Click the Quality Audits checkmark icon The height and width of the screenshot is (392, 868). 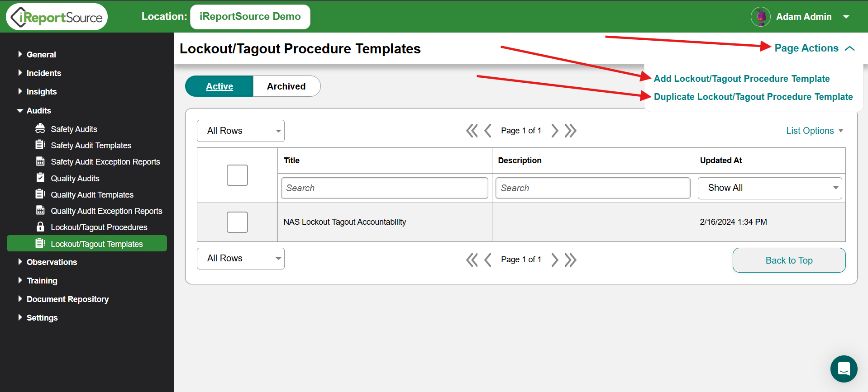point(40,178)
